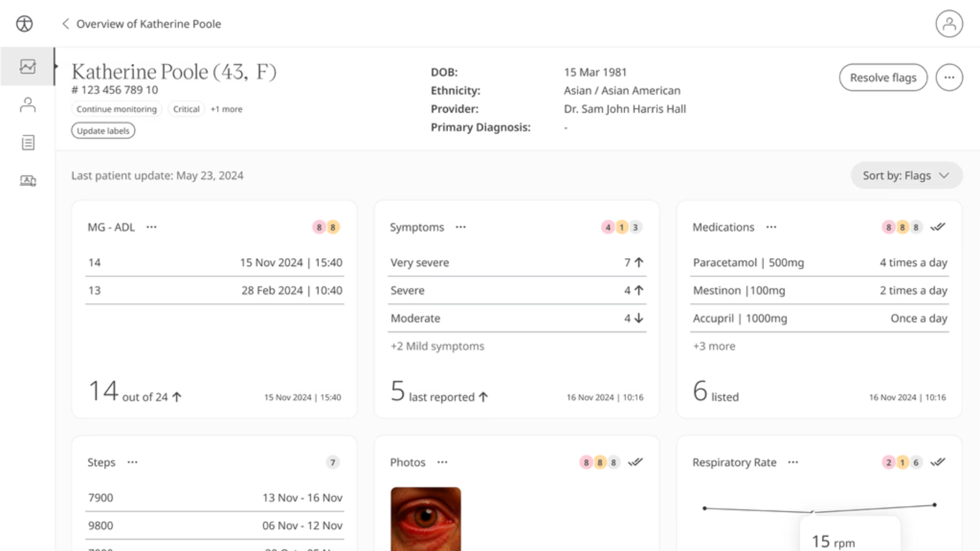The image size is (980, 551).
Task: Open the devices sidebar icon
Action: pyautogui.click(x=28, y=181)
